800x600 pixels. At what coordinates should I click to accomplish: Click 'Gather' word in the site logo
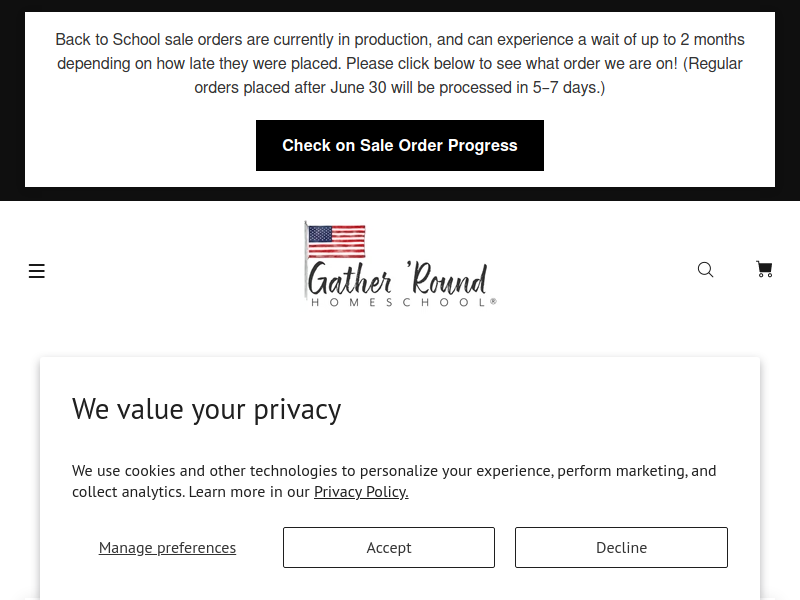[x=349, y=279]
